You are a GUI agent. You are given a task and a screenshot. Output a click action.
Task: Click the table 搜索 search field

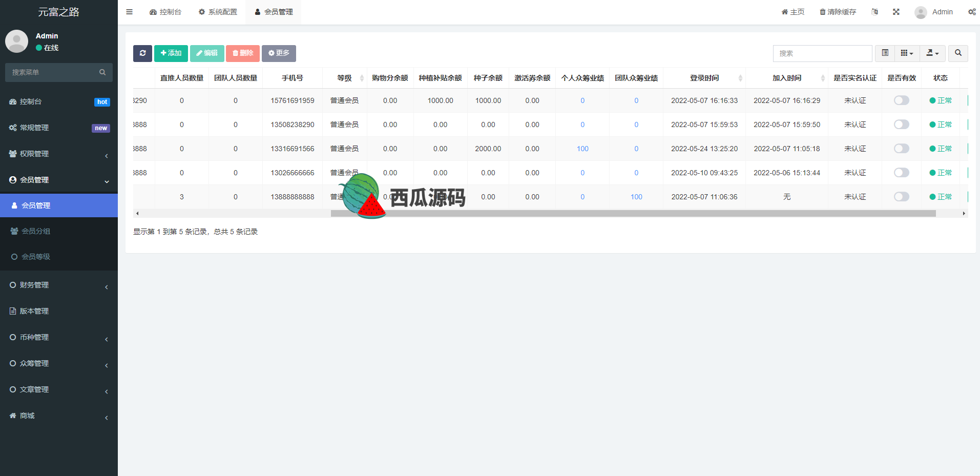tap(822, 53)
